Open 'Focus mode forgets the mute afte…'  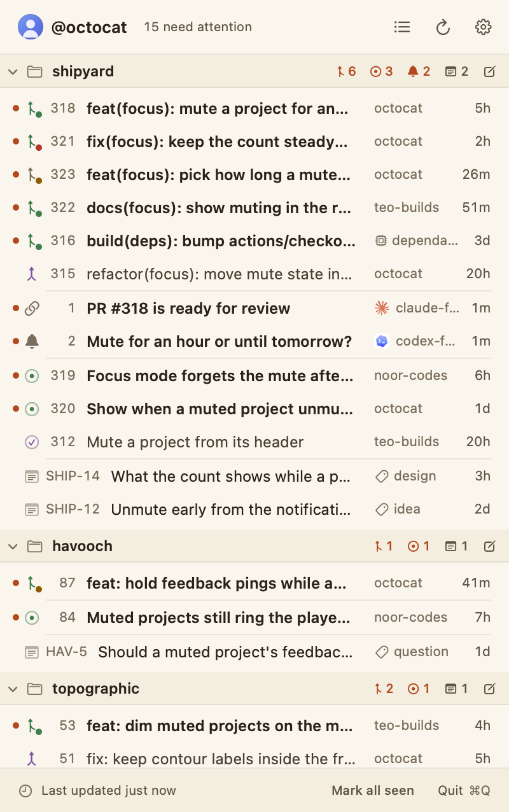(220, 376)
